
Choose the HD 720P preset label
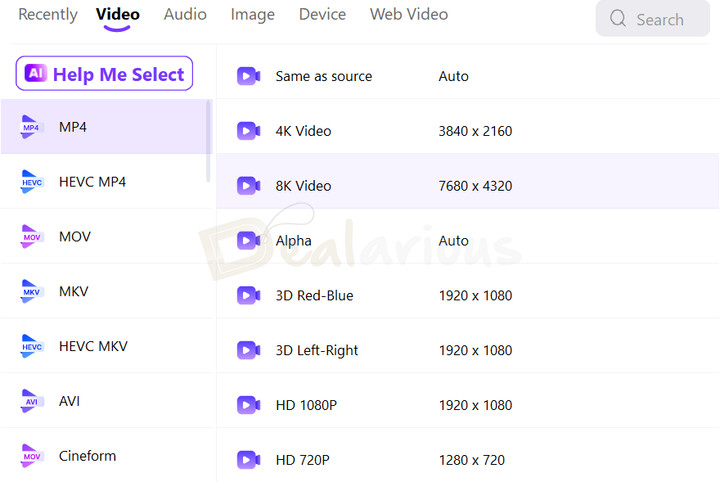click(x=303, y=460)
